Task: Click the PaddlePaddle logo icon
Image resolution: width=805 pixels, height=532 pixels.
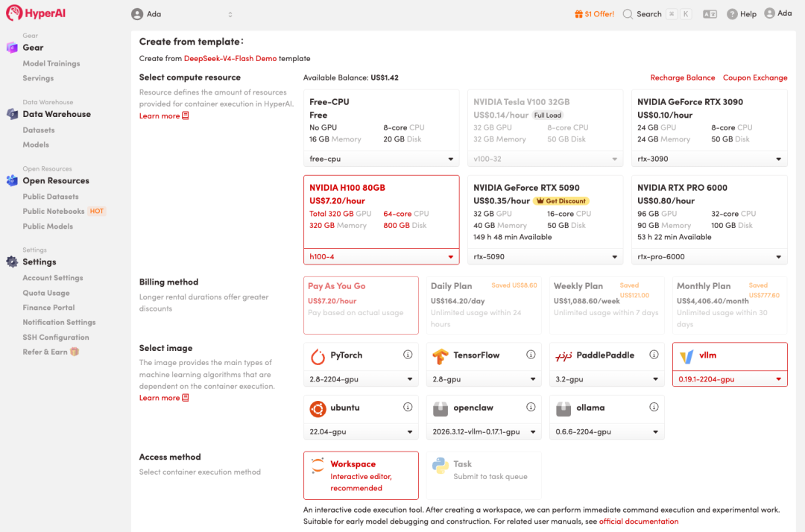Action: pos(563,356)
